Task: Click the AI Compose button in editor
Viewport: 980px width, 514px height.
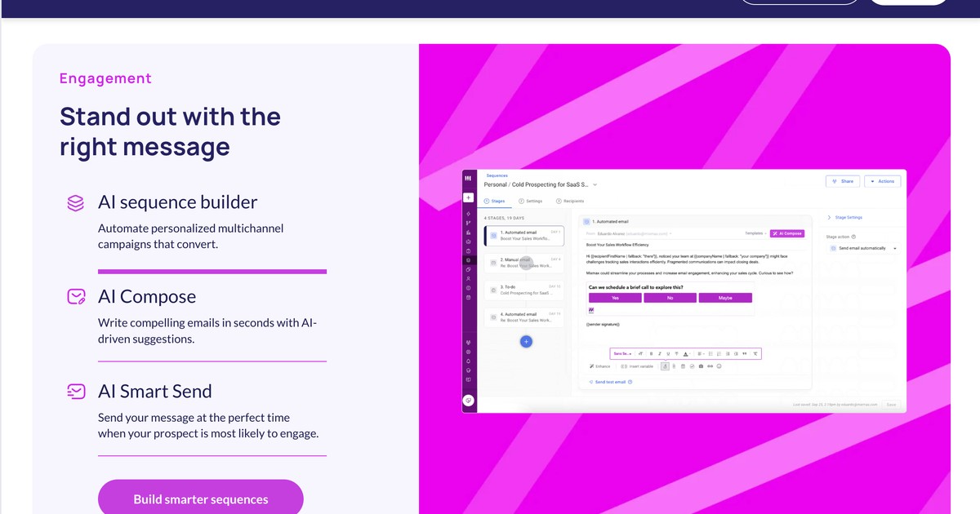Action: (787, 233)
